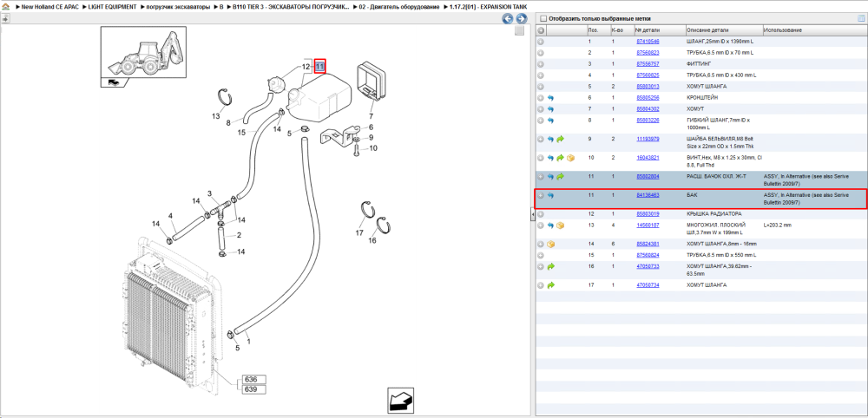Click package box icon for part 85824381
The width and height of the screenshot is (868, 418).
coord(550,244)
